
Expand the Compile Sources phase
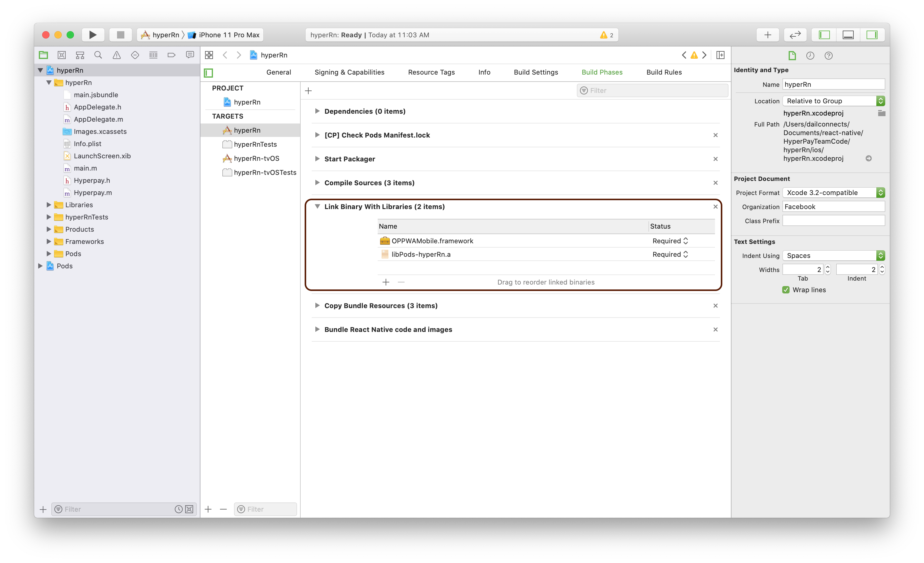click(x=317, y=183)
